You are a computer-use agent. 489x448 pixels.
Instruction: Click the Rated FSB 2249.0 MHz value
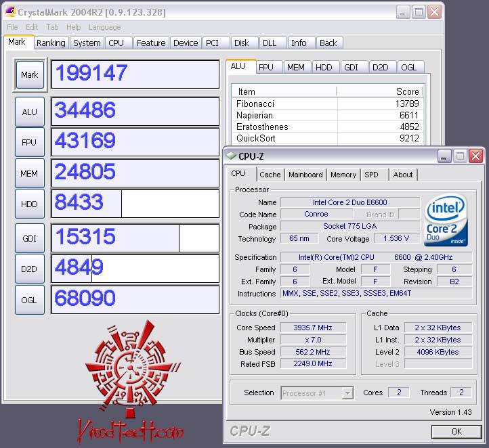[x=313, y=363]
